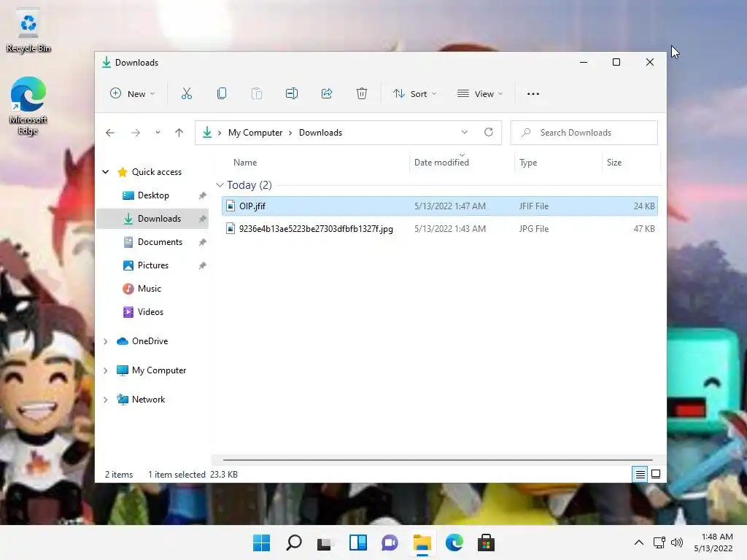Click the Rename icon in toolbar
The image size is (747, 560).
click(292, 94)
